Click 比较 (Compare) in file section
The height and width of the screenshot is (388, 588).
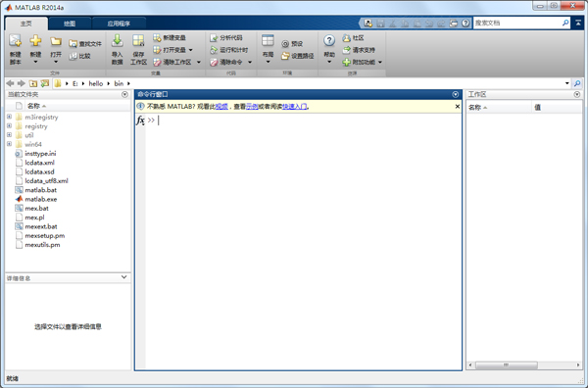(x=80, y=56)
